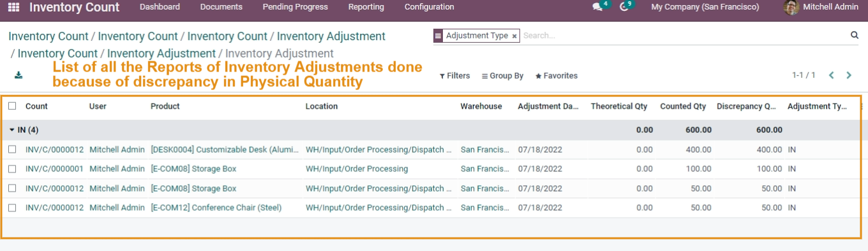The image size is (868, 251).
Task: Sort by the Warehouse column header
Action: tap(481, 106)
